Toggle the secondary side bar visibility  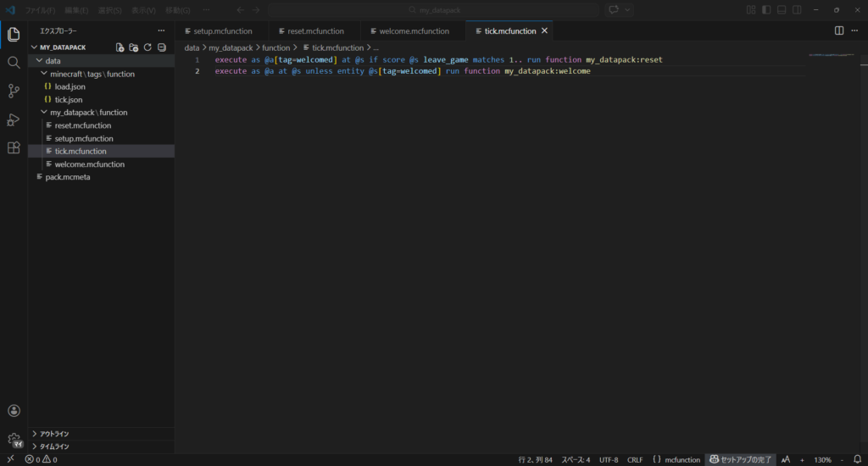click(797, 10)
